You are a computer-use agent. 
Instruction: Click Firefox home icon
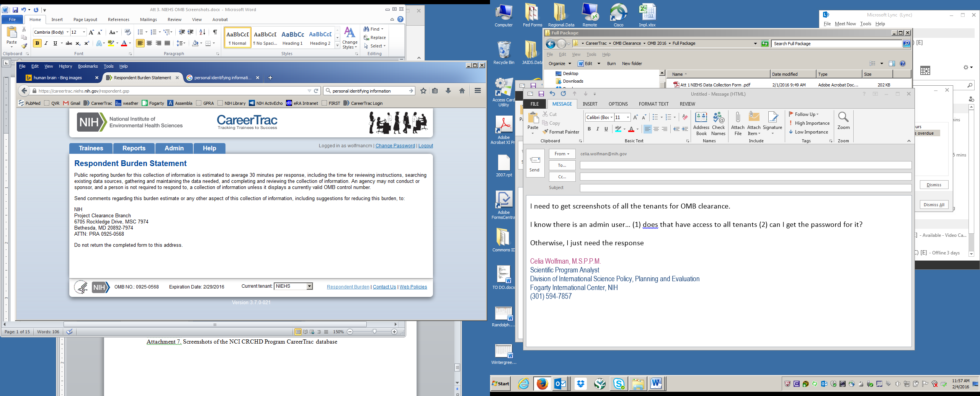pyautogui.click(x=462, y=91)
